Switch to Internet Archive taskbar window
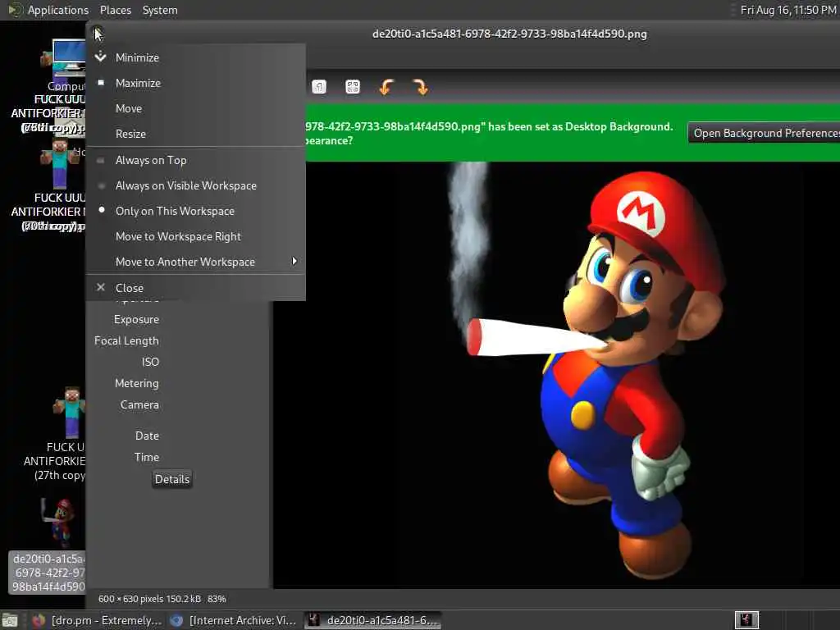The width and height of the screenshot is (840, 630). pyautogui.click(x=234, y=620)
